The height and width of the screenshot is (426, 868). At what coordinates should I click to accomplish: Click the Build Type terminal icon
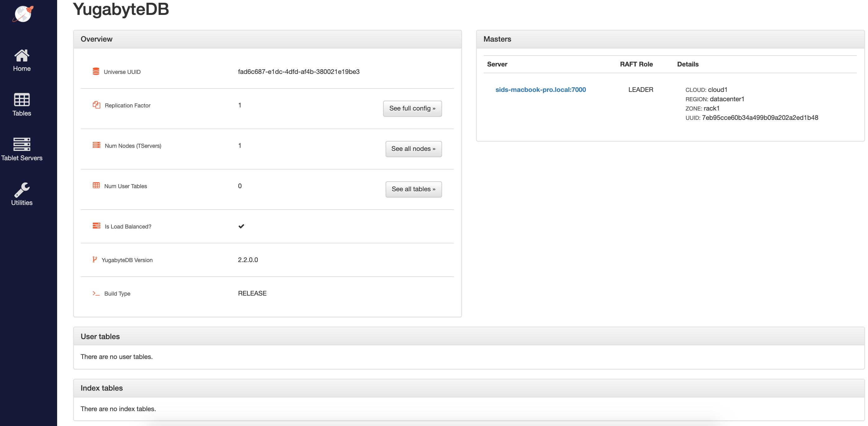[x=96, y=293]
